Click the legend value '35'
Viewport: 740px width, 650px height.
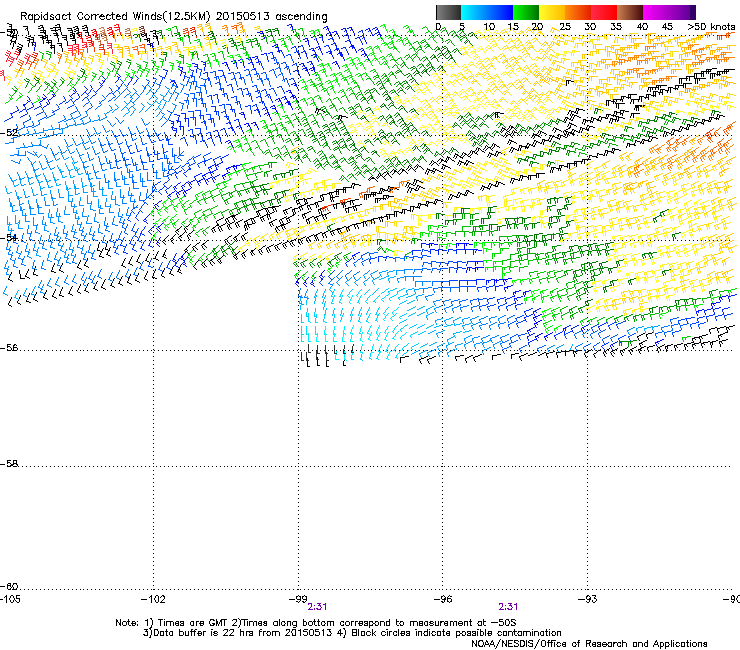[x=616, y=26]
